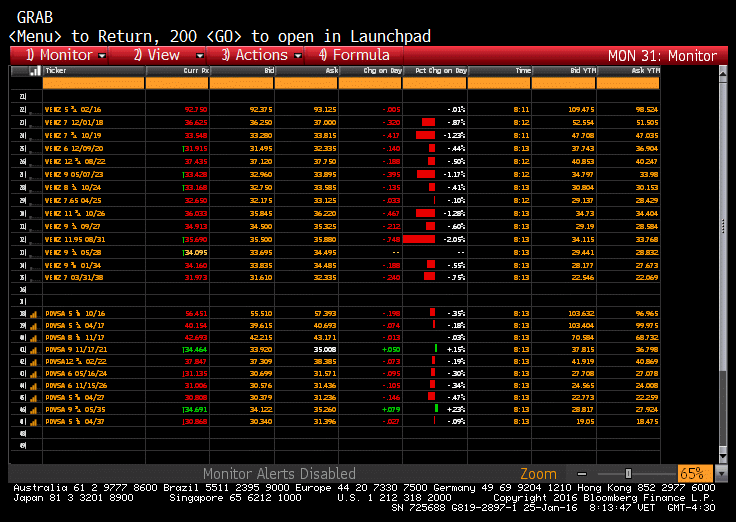Select the PDVSA 6 11/15/26 ticker
The image size is (736, 522).
pos(76,386)
